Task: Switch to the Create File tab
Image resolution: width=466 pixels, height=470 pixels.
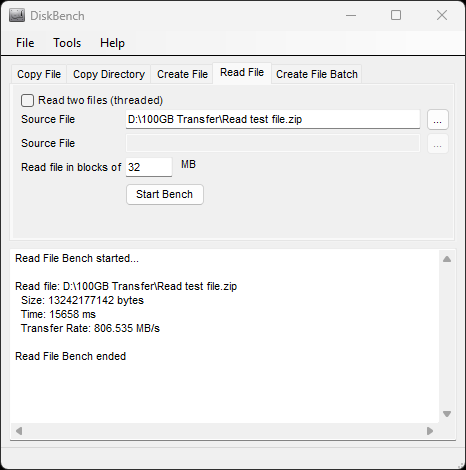Action: click(182, 74)
